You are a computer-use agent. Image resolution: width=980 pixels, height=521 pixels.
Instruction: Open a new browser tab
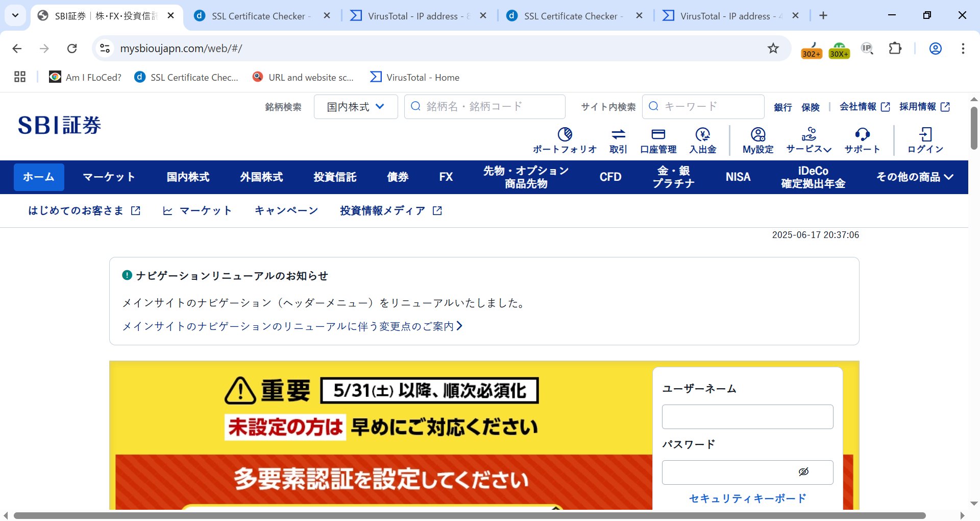[823, 16]
